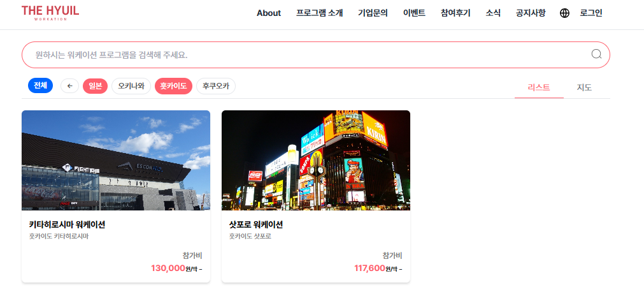Click the 홋카이도 삿포로 location text

click(250, 237)
